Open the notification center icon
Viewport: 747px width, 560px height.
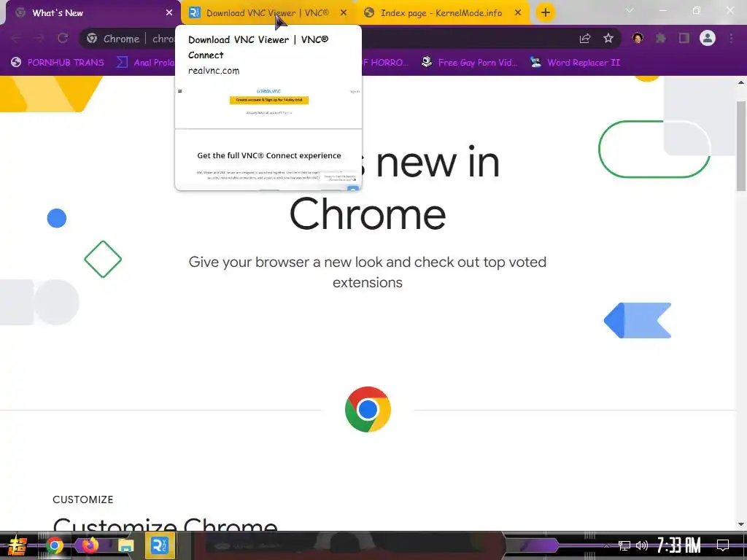[723, 545]
